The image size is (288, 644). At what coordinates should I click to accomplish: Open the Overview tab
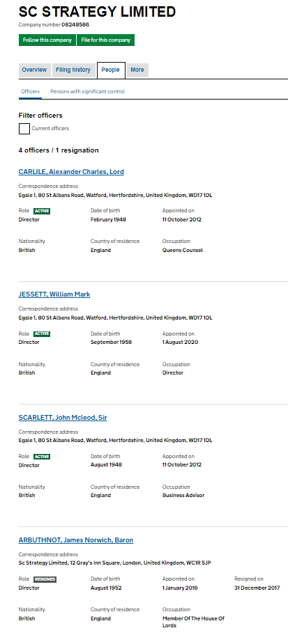click(x=34, y=70)
